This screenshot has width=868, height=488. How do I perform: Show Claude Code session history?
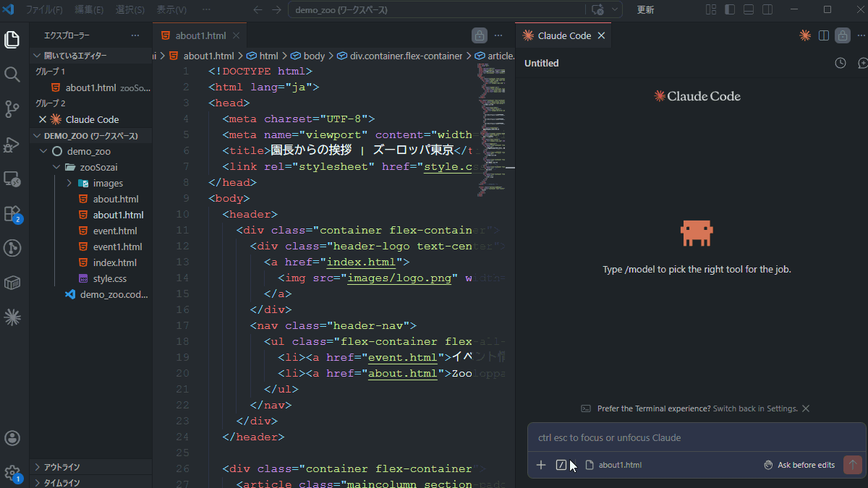(x=840, y=63)
